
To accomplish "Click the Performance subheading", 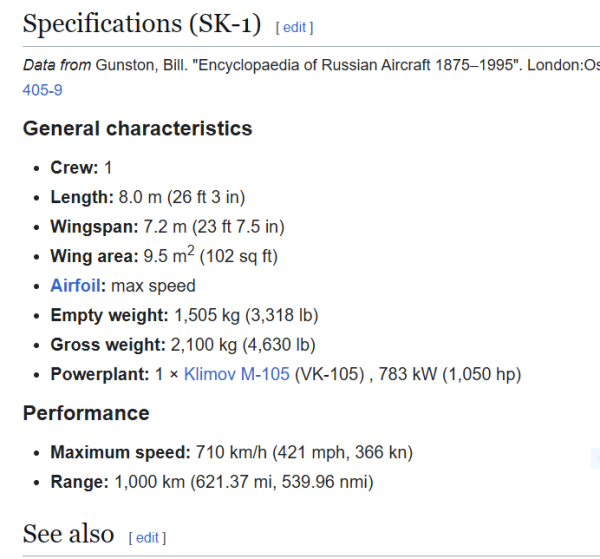I will [x=86, y=413].
